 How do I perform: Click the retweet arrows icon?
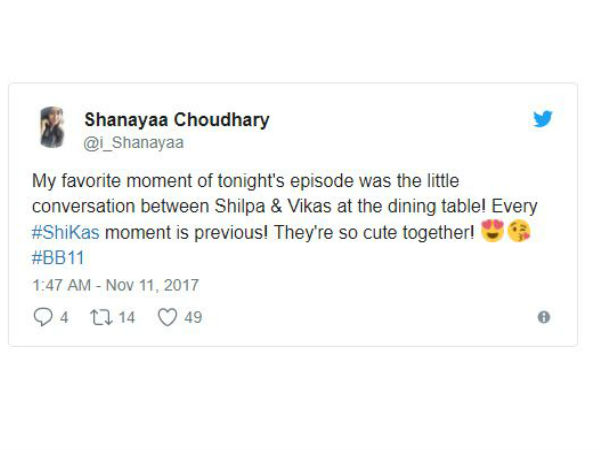(x=101, y=317)
